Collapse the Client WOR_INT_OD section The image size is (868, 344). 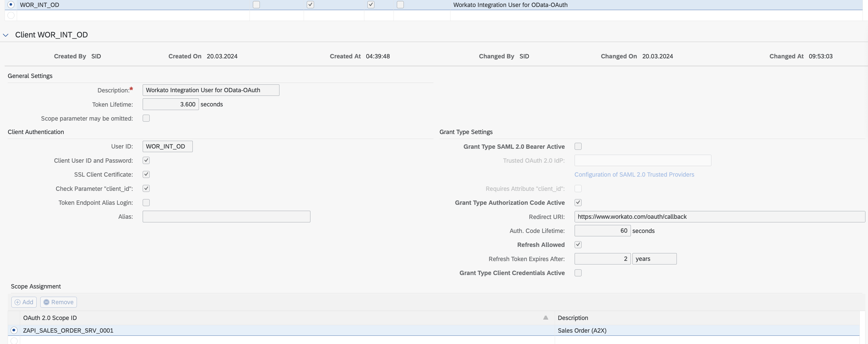tap(6, 35)
